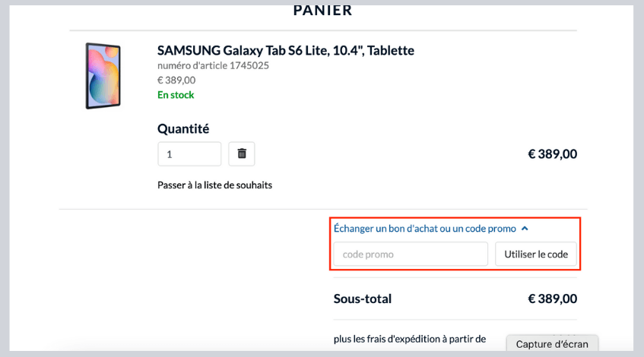Select the numéro d'article 1745025 text
The image size is (644, 357).
tap(213, 66)
